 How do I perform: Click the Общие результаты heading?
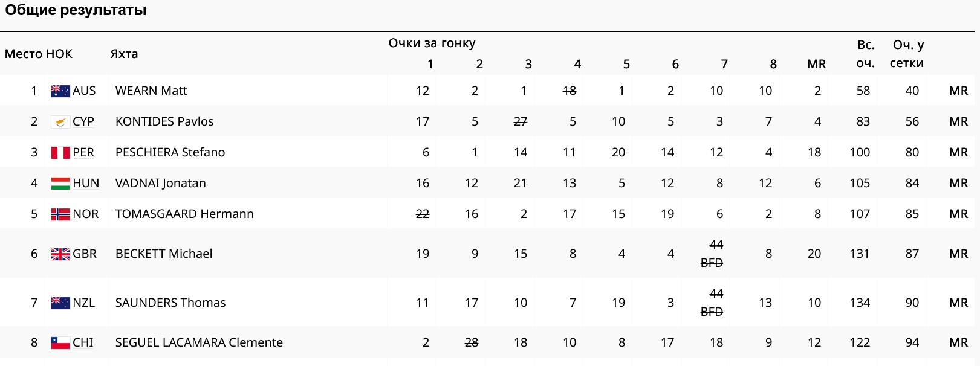coord(76,11)
